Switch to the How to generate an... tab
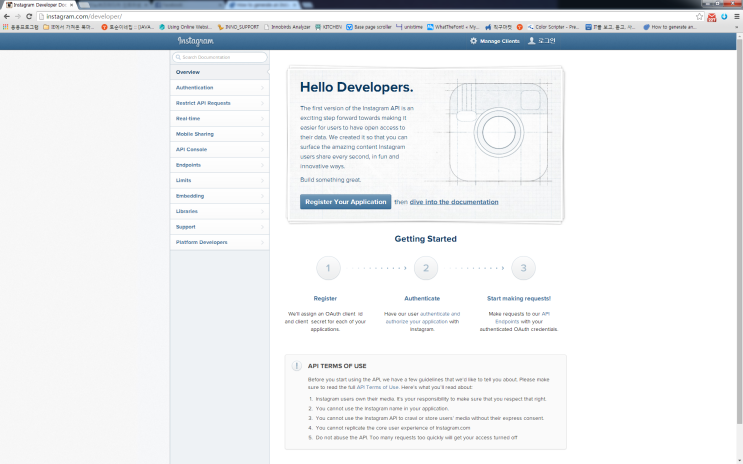This screenshot has width=743, height=464. pos(263,5)
